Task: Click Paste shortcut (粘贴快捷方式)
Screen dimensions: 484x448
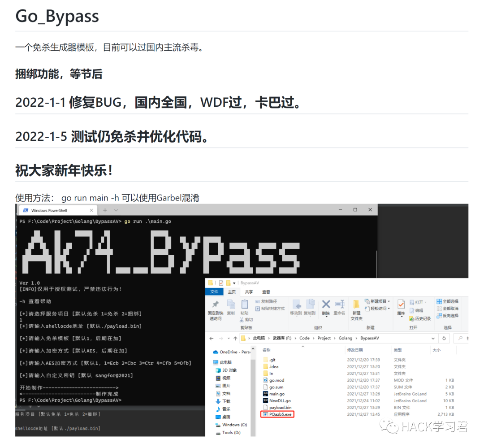Action: click(270, 309)
